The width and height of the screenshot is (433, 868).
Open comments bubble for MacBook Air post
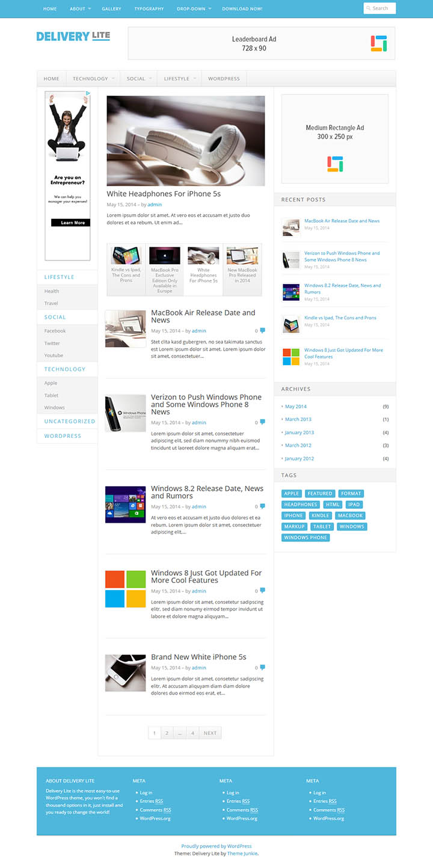[x=262, y=330]
